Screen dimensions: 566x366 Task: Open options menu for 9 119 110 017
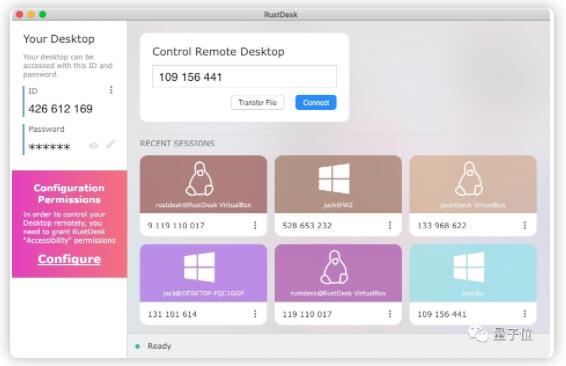click(255, 225)
